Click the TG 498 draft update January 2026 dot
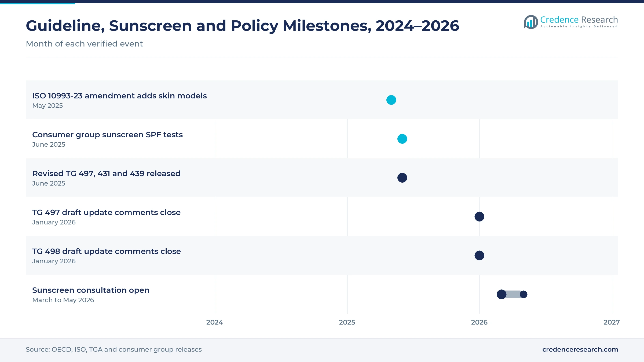Image resolution: width=644 pixels, height=362 pixels. (480, 256)
